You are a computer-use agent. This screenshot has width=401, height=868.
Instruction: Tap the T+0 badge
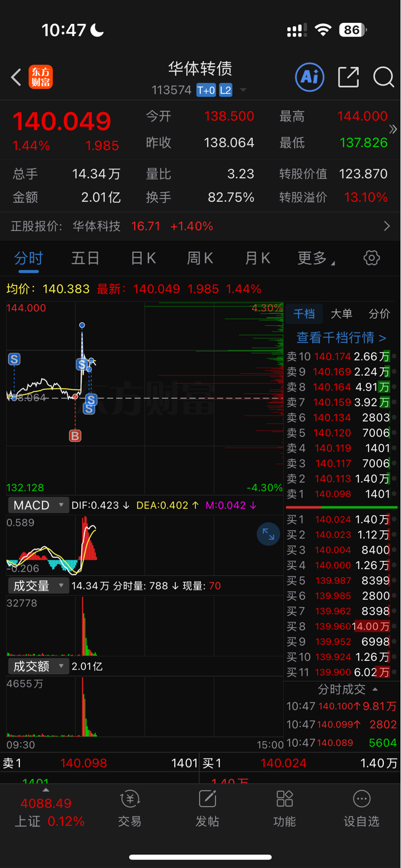tap(206, 90)
